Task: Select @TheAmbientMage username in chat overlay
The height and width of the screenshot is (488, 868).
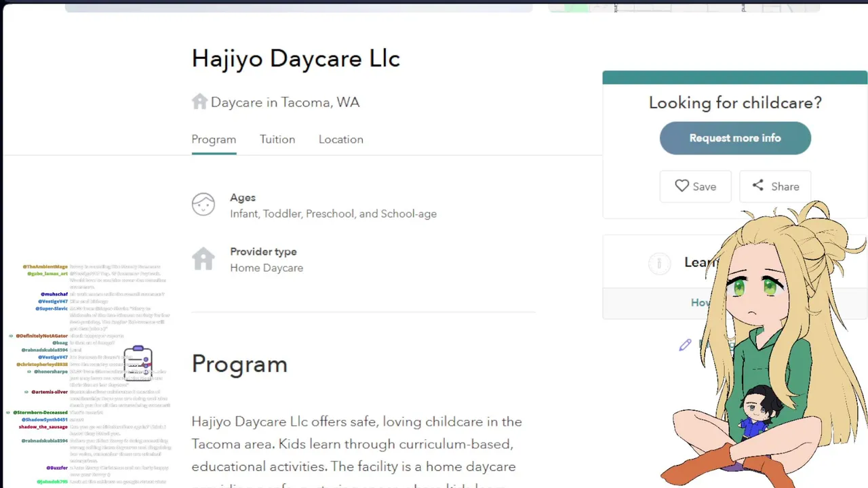Action: [45, 267]
